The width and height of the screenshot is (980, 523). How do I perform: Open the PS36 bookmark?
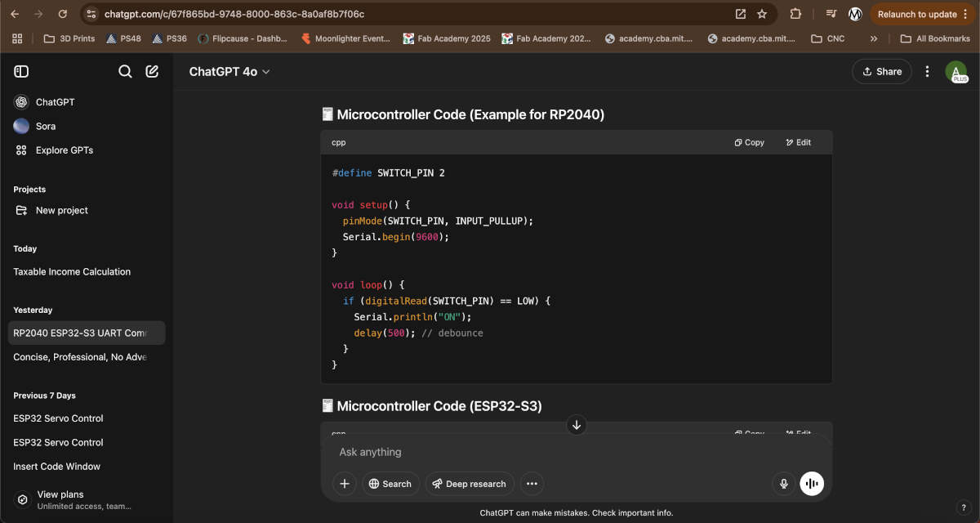point(170,38)
